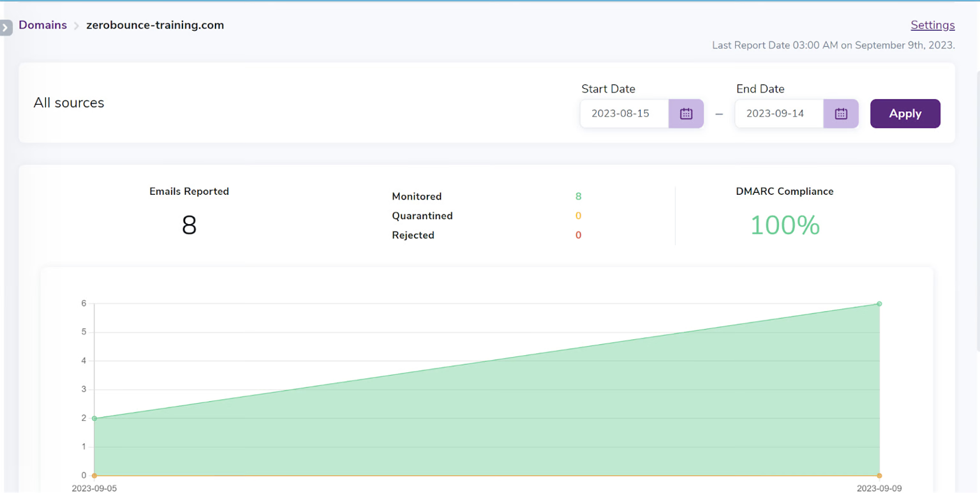Select the zerobounce-training.com breadcrumb
This screenshot has height=493, width=980.
[155, 25]
